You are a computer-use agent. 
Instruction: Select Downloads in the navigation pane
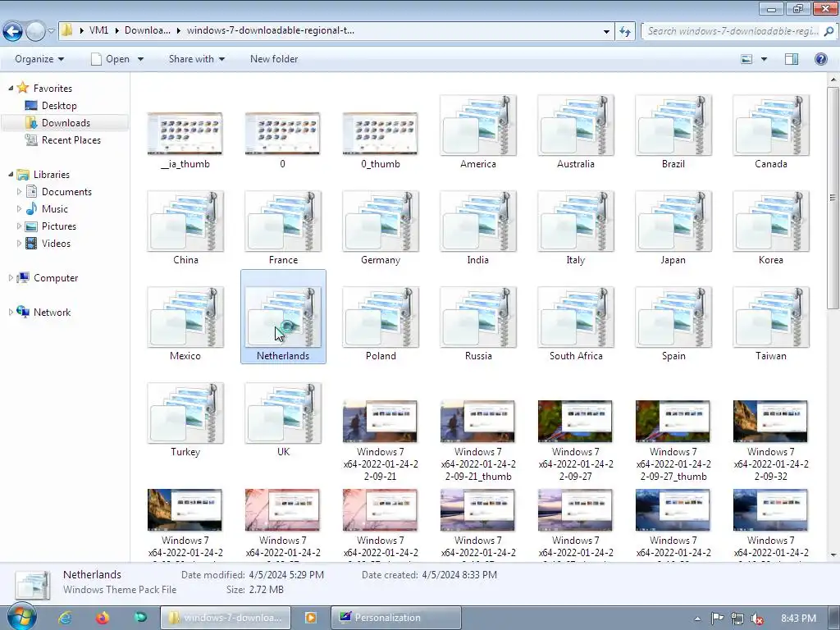click(66, 123)
